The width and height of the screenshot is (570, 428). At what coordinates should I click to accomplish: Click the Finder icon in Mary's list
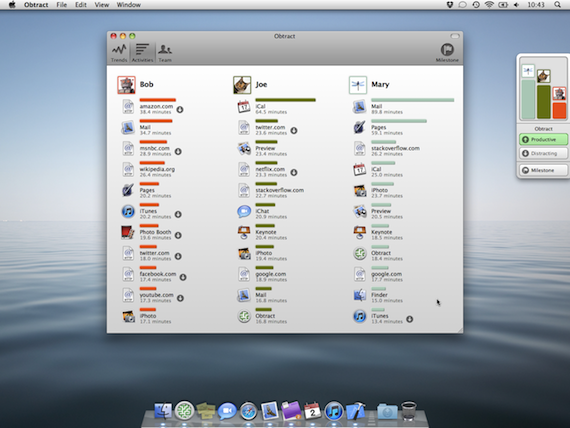pos(360,295)
